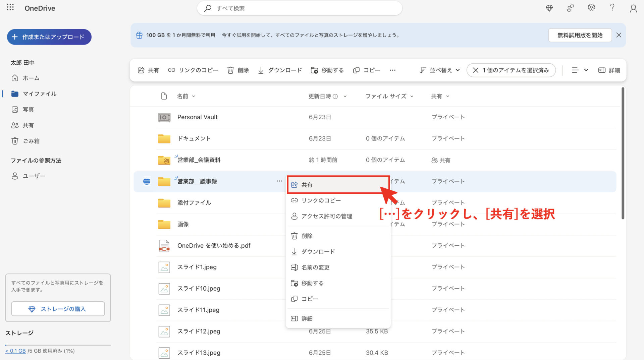
Task: Click the premium diamond icon in header
Action: click(549, 8)
